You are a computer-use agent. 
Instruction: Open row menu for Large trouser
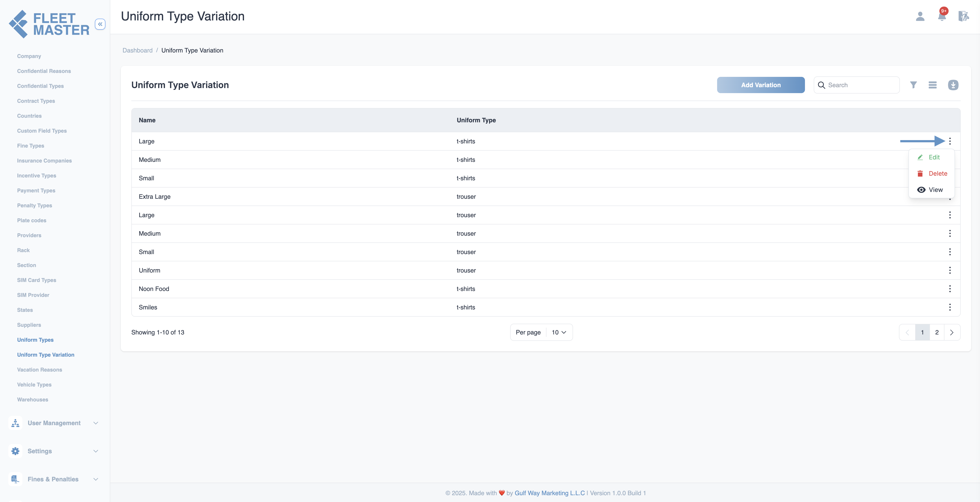pyautogui.click(x=950, y=215)
